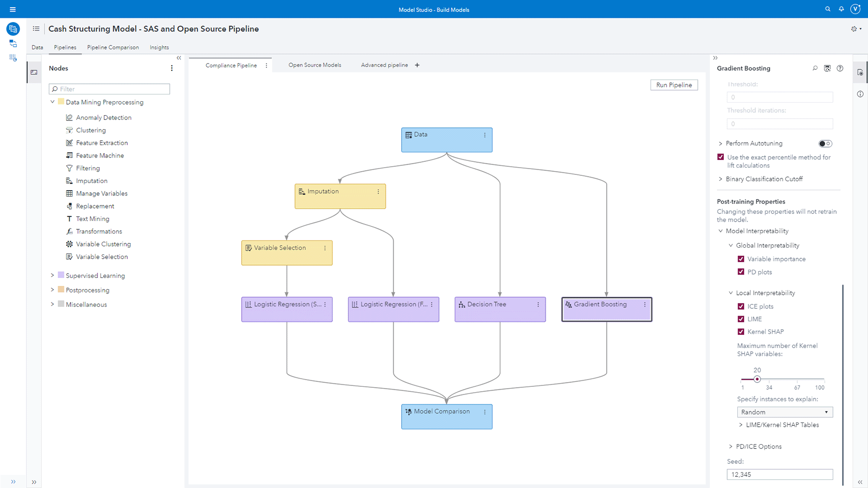
Task: Open the Gradient Boosting node options menu
Action: coord(645,304)
